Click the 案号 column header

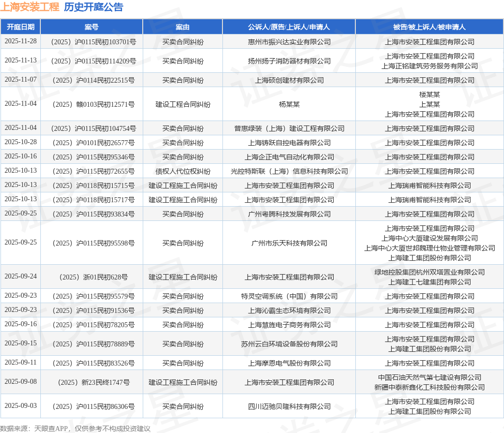tap(92, 27)
